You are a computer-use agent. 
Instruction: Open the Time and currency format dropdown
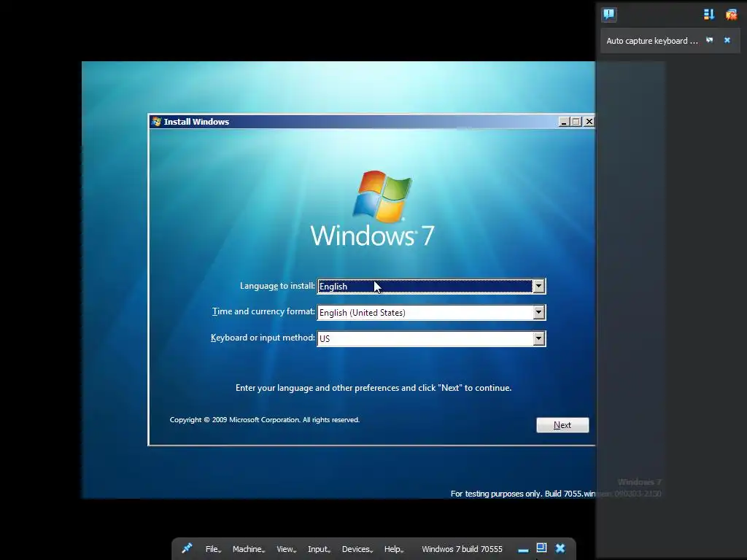click(538, 312)
